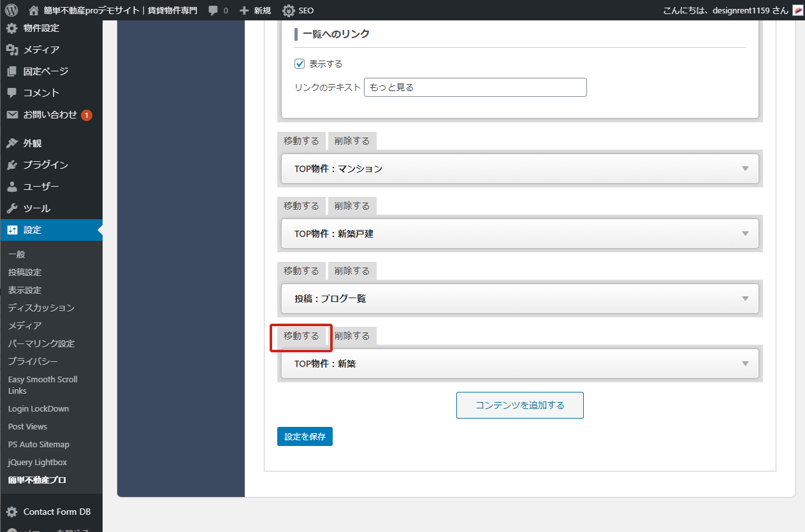Click the user avatar in top right

[798, 10]
